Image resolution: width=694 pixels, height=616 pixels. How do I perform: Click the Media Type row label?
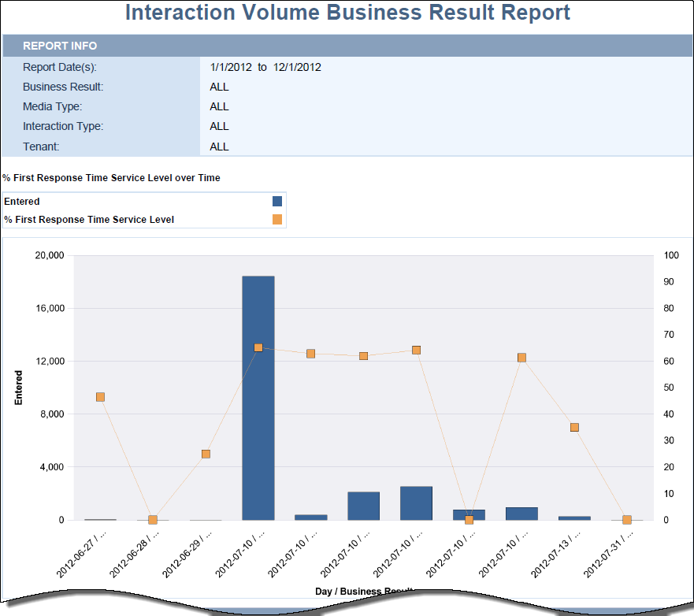tap(52, 106)
